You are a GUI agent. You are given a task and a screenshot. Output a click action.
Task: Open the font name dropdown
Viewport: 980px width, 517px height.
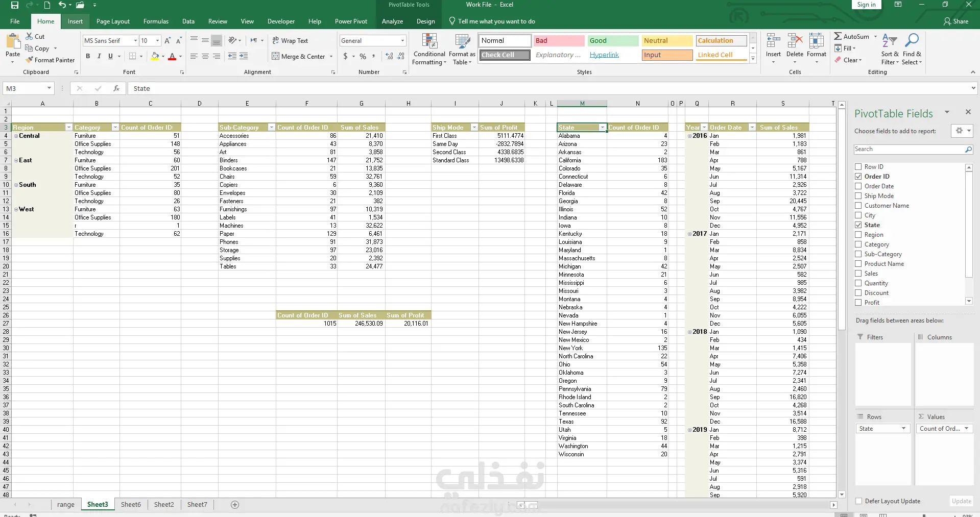[x=135, y=40]
